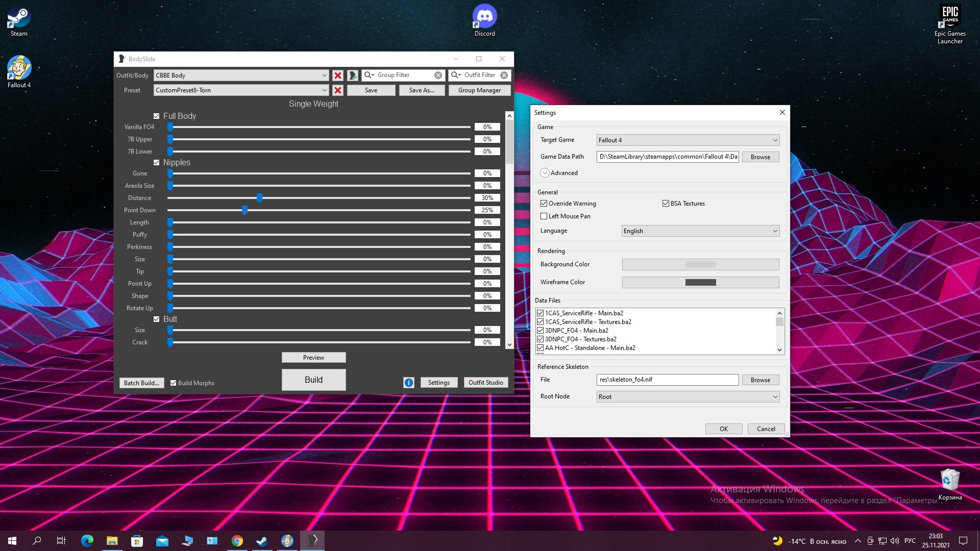Click the red X delete outfit icon

pos(337,76)
